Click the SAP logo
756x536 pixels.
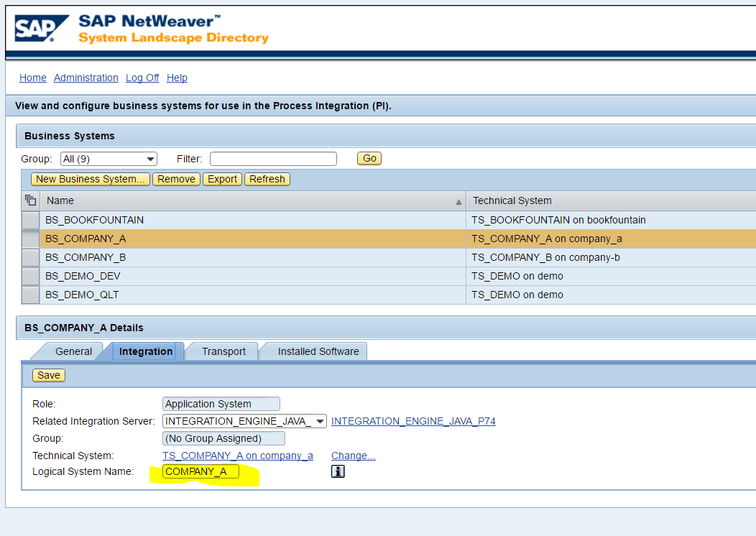[x=42, y=29]
